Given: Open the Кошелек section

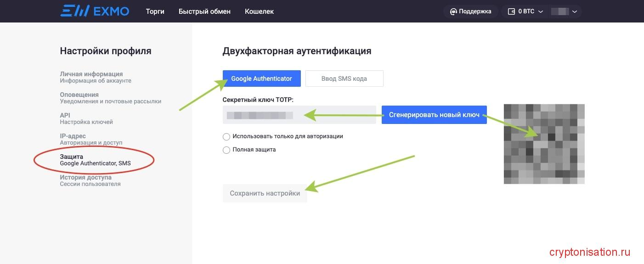Looking at the screenshot, I should pyautogui.click(x=259, y=11).
